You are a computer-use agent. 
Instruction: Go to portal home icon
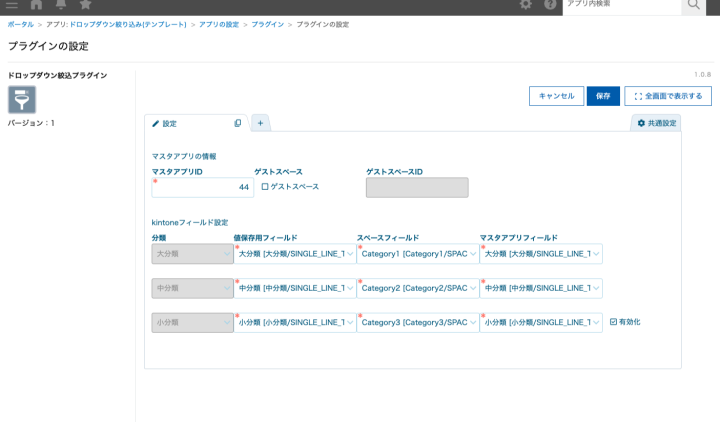point(38,6)
